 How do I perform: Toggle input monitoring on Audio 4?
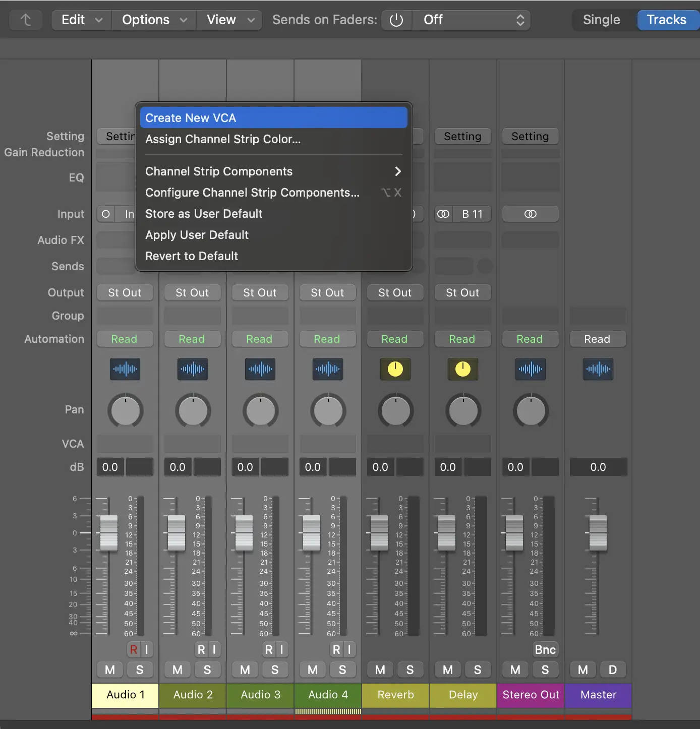[x=349, y=649]
